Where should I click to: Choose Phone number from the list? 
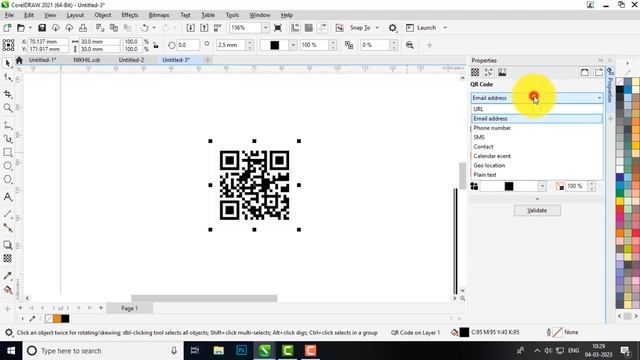point(537,128)
